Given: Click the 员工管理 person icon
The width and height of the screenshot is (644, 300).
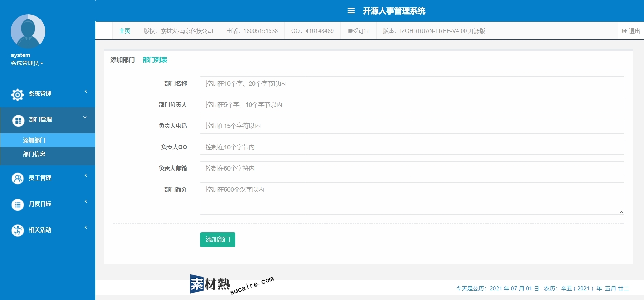Looking at the screenshot, I should (x=18, y=179).
